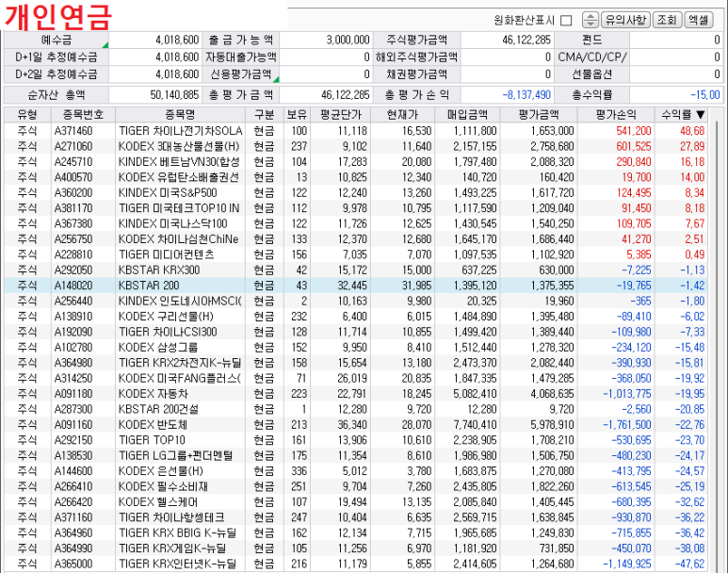Click the up/down stepper icon next to 유의사항
Image resolution: width=728 pixels, height=573 pixels.
point(590,20)
